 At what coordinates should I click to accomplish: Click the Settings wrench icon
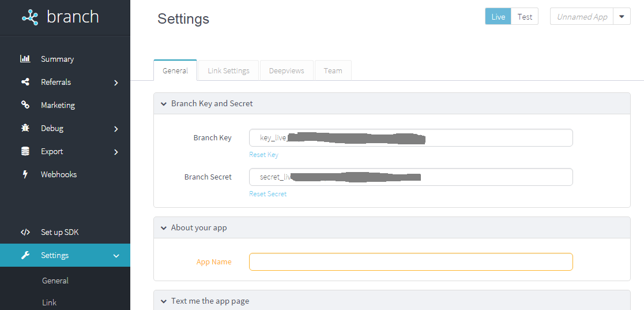25,255
